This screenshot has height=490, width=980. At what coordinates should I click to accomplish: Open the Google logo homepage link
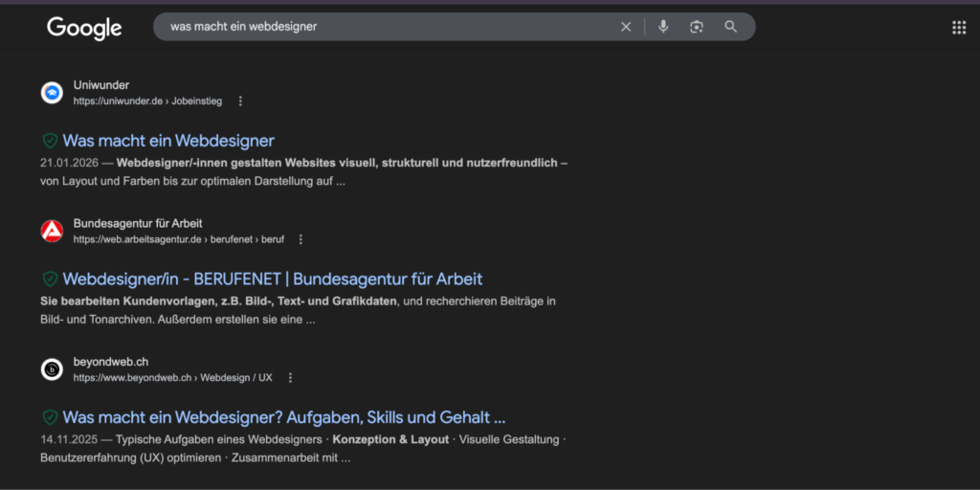[84, 28]
